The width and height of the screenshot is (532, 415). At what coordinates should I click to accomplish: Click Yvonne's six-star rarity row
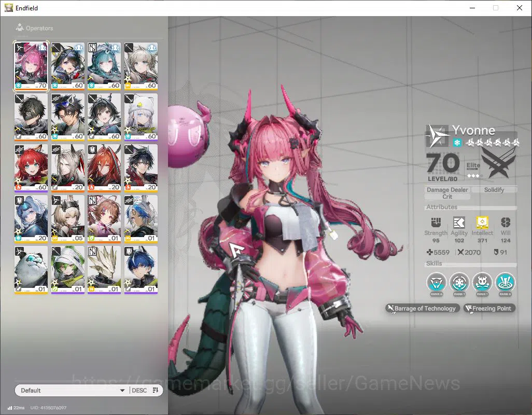click(x=492, y=143)
